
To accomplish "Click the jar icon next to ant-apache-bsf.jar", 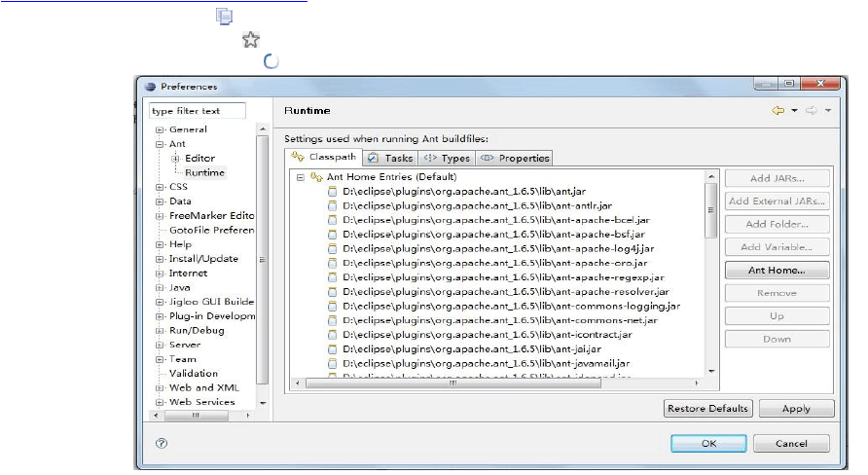I will click(332, 235).
